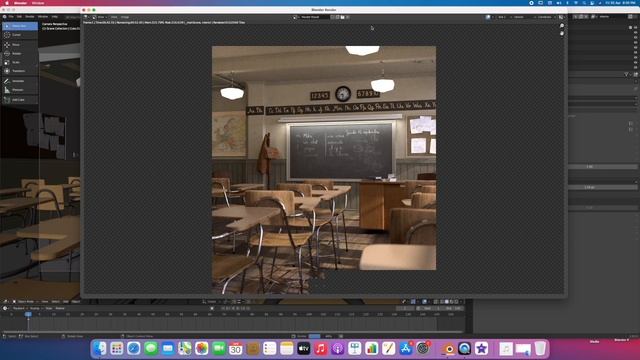640x360 pixels.
Task: Open Numbers from the dock
Action: (x=372, y=349)
